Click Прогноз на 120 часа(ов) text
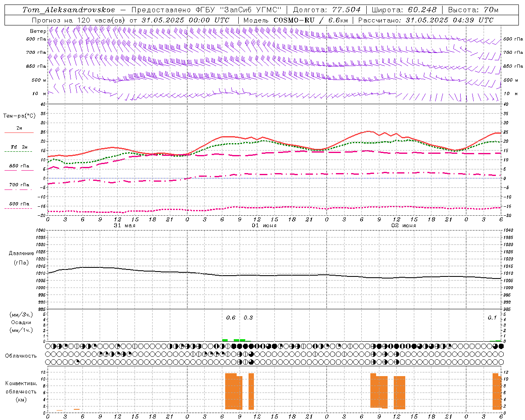525x420 pixels. tap(80, 20)
